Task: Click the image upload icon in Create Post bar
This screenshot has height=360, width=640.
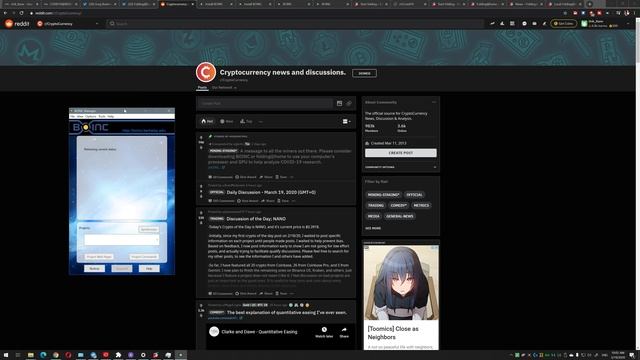Action: click(339, 103)
